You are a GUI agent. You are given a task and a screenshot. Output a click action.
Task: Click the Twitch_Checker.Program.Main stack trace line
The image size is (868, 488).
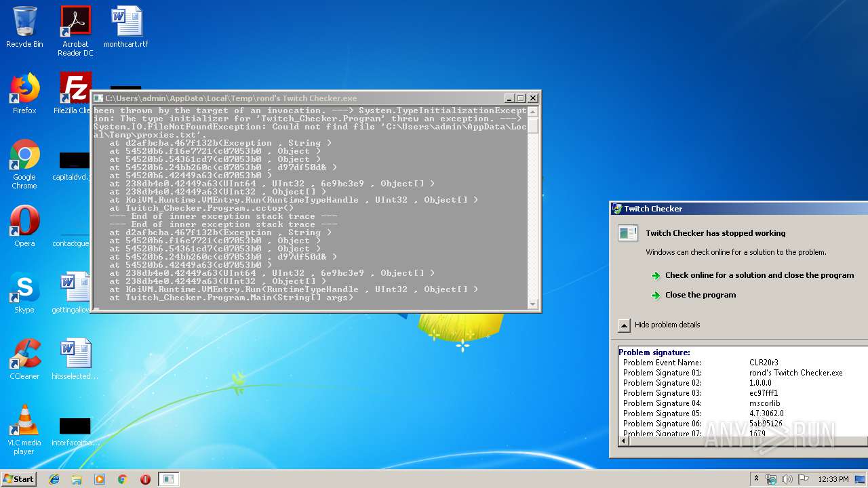coord(231,298)
